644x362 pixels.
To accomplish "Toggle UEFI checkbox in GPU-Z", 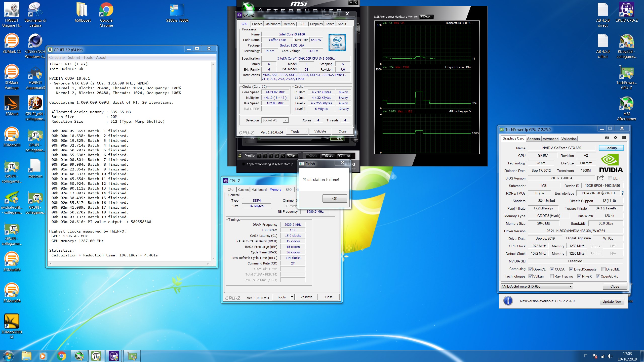I will (610, 178).
